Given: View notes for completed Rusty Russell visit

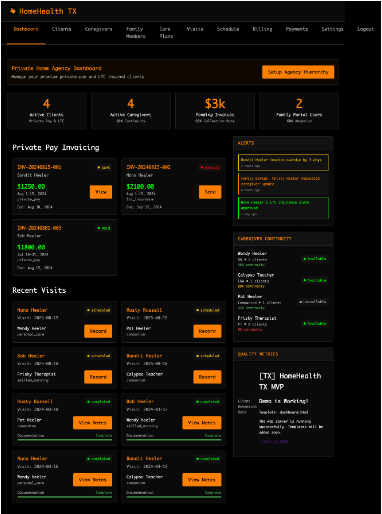Looking at the screenshot, I should (x=93, y=423).
